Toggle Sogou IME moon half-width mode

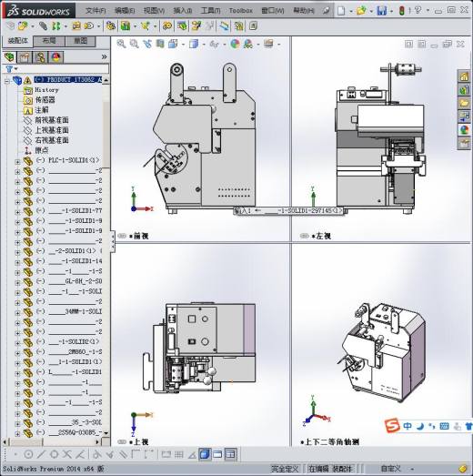[x=420, y=426]
